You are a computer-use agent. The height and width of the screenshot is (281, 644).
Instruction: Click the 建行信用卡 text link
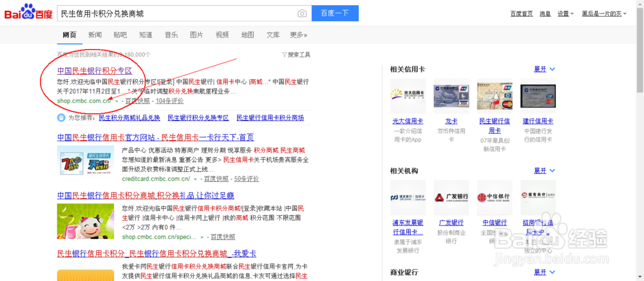[x=538, y=121]
